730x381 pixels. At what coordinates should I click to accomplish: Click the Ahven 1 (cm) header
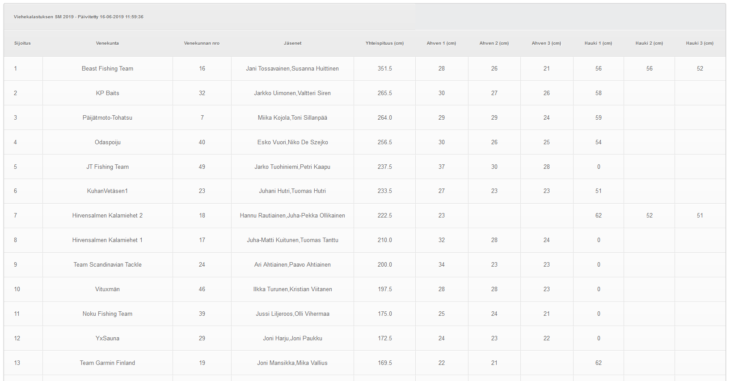pyautogui.click(x=441, y=43)
